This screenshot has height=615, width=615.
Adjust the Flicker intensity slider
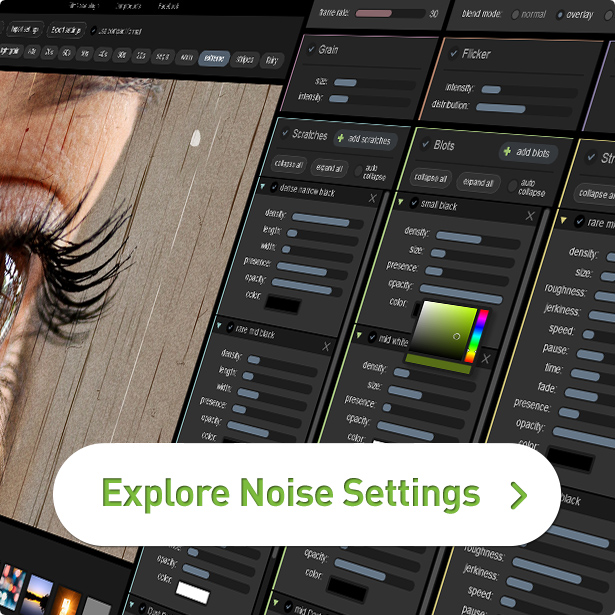click(529, 91)
